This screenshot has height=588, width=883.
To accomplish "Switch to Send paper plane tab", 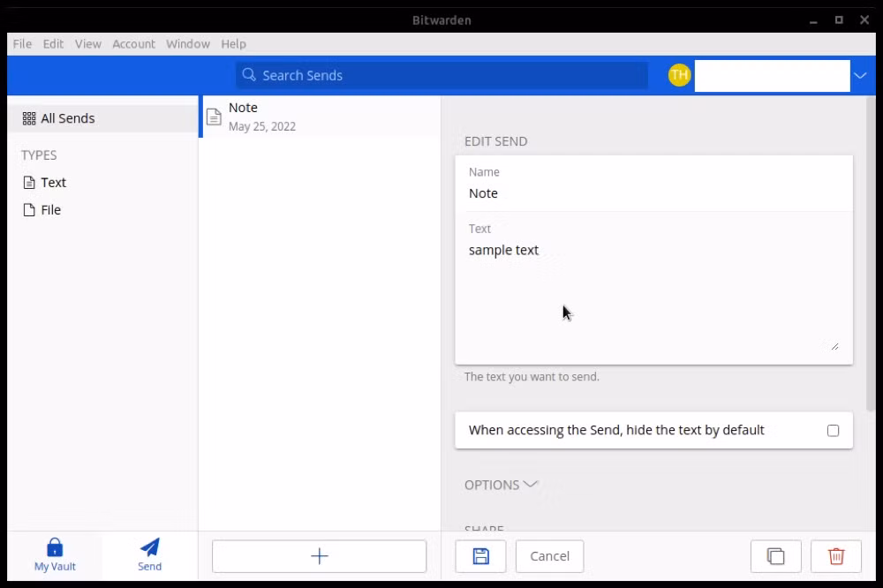I will click(150, 554).
